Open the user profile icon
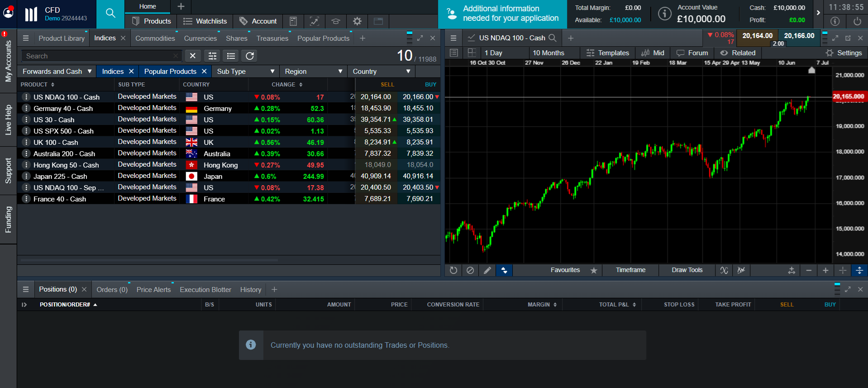Viewport: 868px width, 388px height. tap(9, 13)
